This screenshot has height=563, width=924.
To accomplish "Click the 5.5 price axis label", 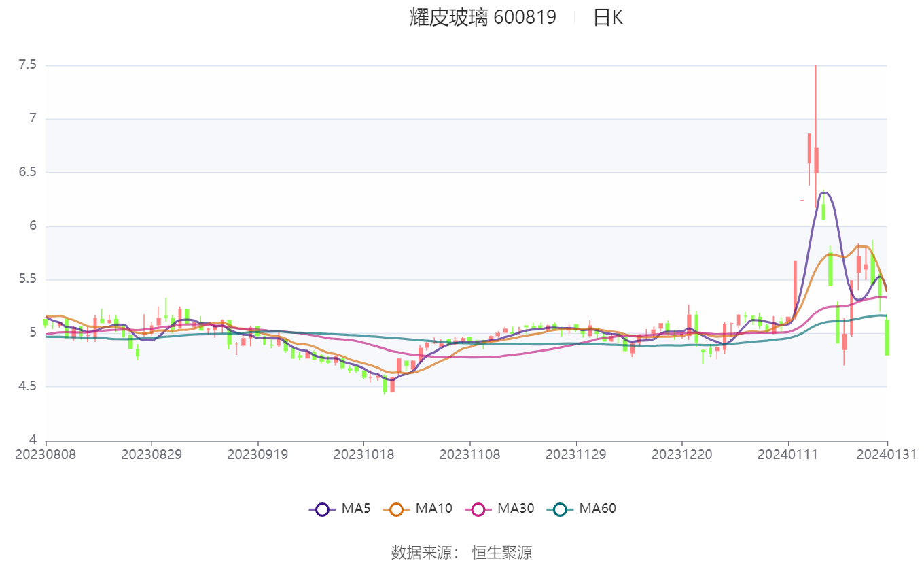I will pos(27,279).
